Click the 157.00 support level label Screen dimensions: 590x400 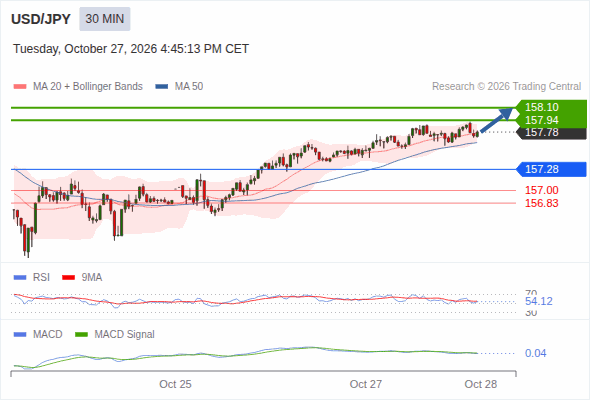point(541,190)
